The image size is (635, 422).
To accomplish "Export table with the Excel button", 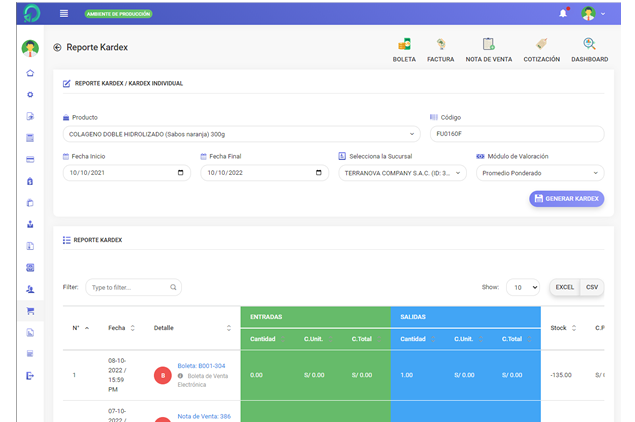I will [564, 287].
